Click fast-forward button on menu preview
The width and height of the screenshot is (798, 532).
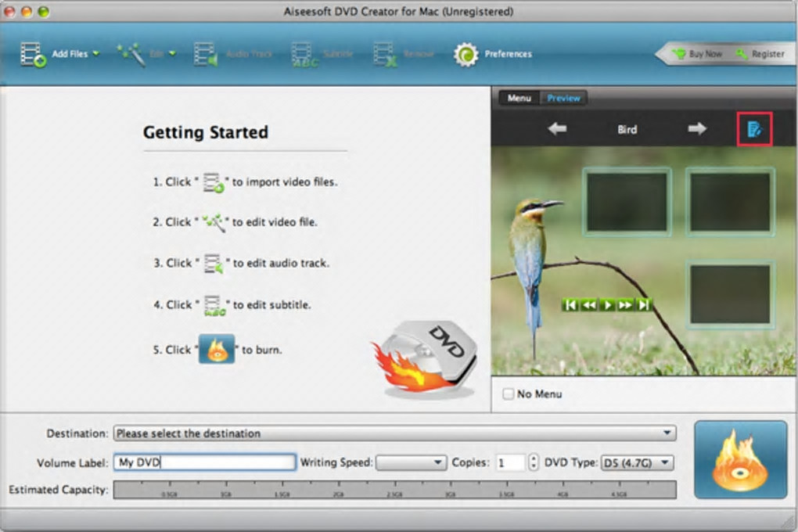pos(625,305)
